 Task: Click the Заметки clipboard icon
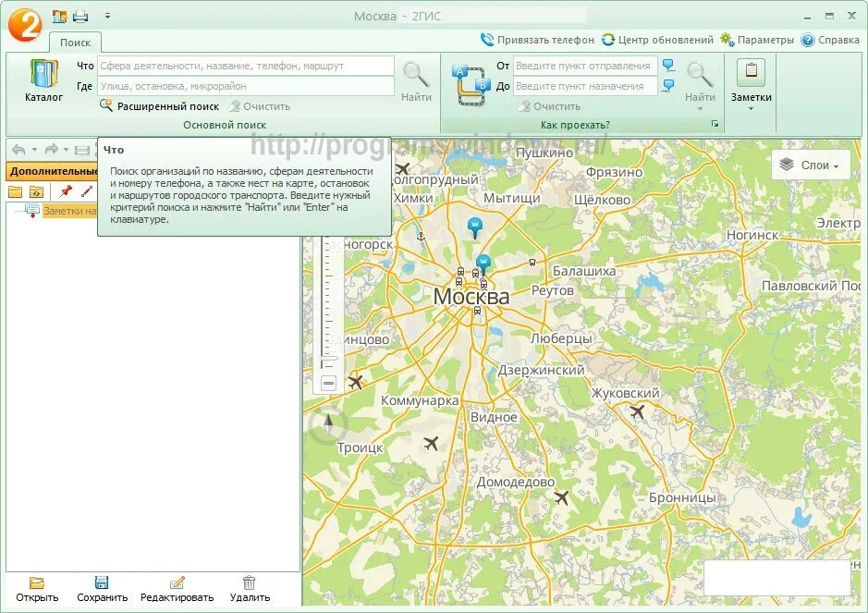(x=752, y=72)
